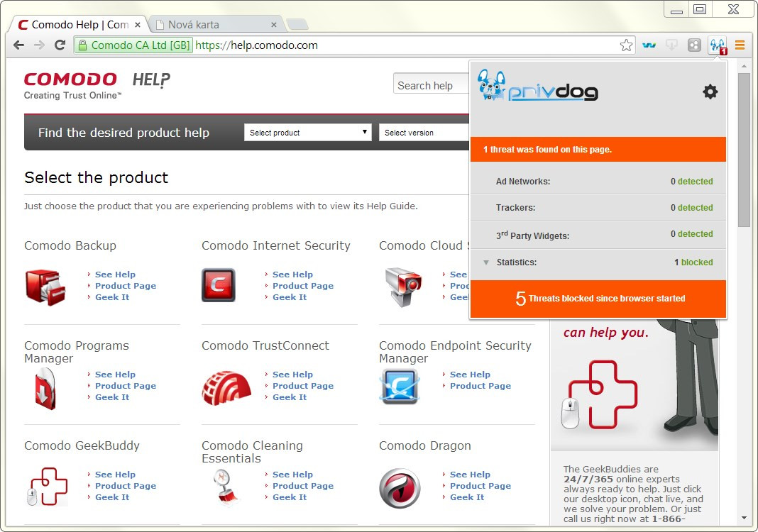This screenshot has width=758, height=532.
Task: Click browser back arrow
Action: pos(19,45)
